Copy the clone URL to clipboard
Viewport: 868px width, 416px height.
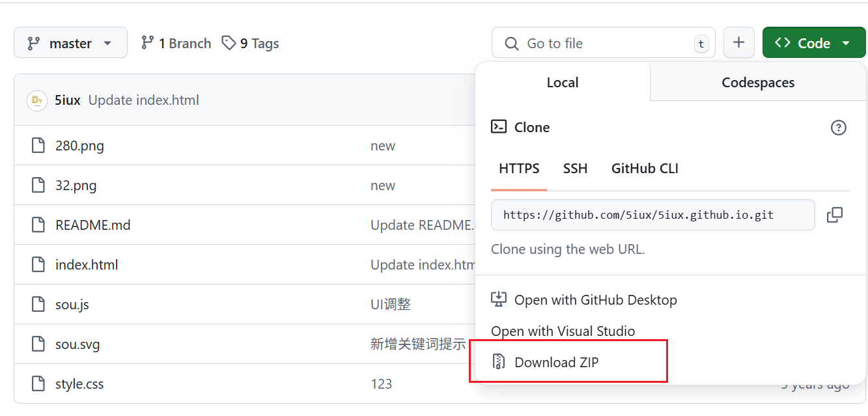coord(835,215)
